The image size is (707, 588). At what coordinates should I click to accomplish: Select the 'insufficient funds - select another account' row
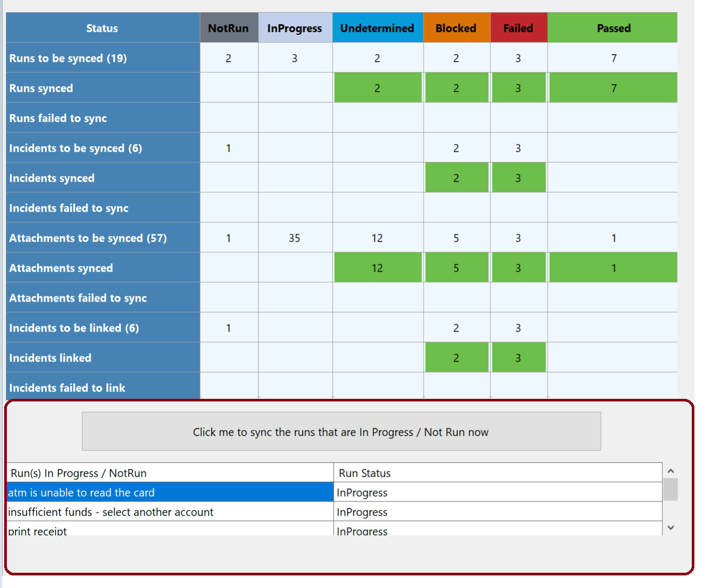[x=170, y=512]
